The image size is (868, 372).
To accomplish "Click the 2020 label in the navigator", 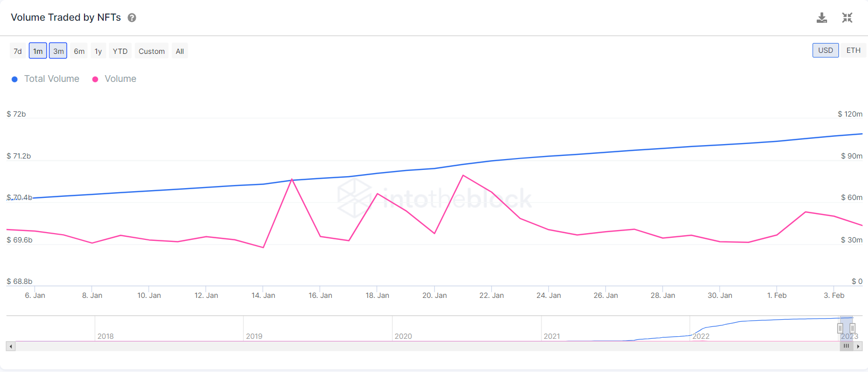I will tap(403, 336).
